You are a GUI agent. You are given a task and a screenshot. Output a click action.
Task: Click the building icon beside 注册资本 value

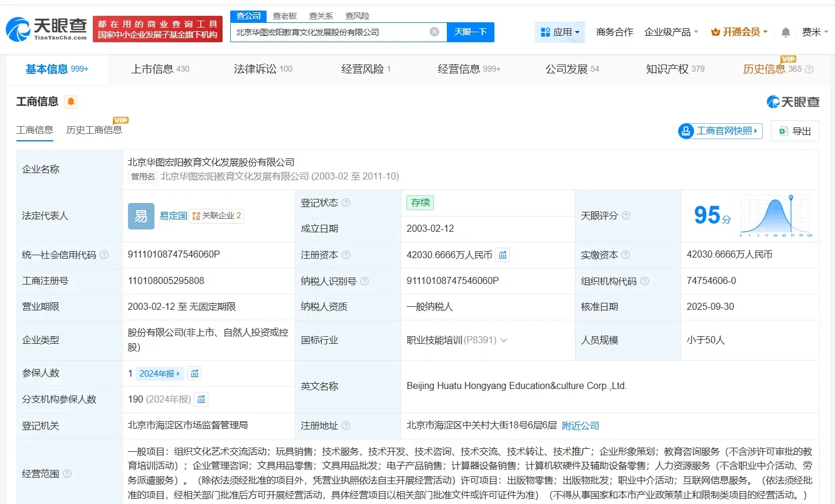pos(502,255)
